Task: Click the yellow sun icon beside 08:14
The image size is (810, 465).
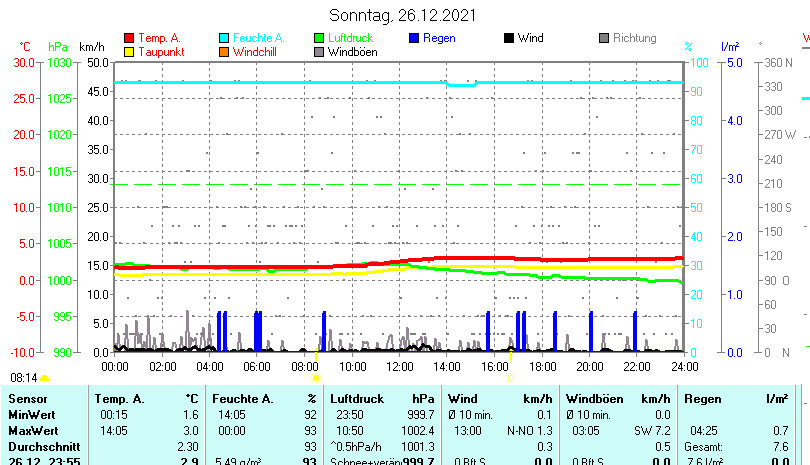Action: tap(45, 378)
